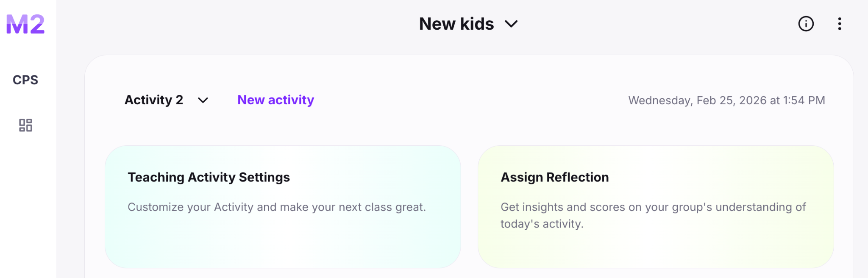This screenshot has height=278, width=868.
Task: Select the CPS sidebar item
Action: click(25, 80)
